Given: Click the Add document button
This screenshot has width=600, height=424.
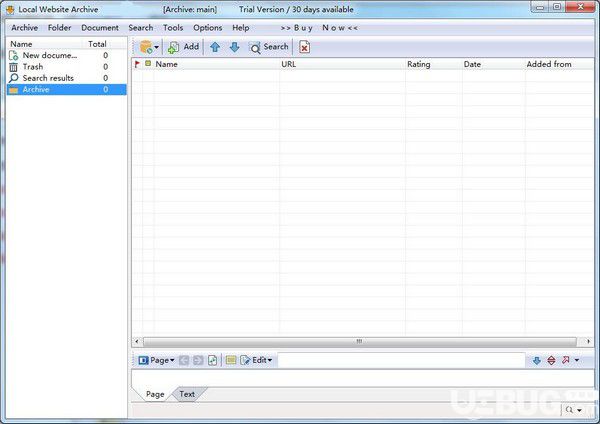Looking at the screenshot, I should pyautogui.click(x=184, y=47).
